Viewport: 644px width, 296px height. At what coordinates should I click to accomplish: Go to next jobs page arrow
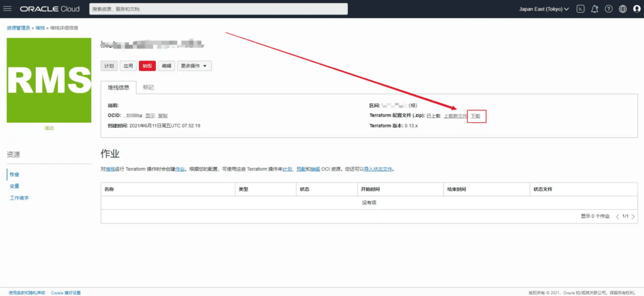tap(633, 216)
